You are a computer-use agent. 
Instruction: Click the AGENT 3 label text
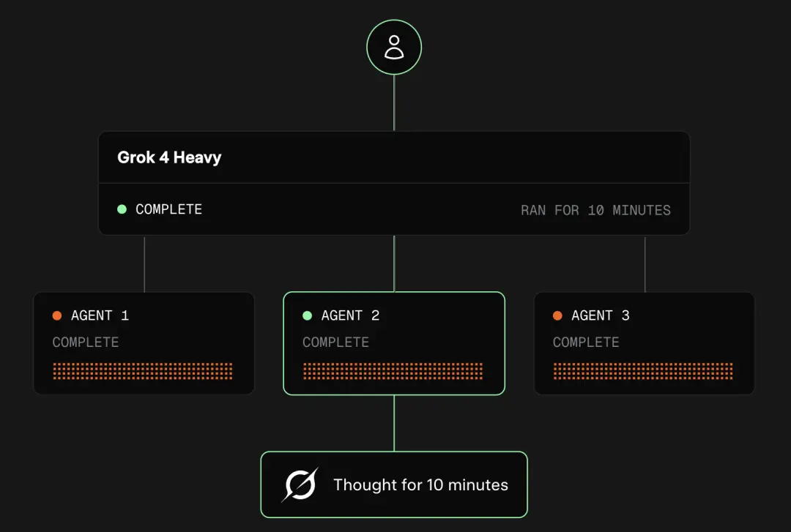[x=601, y=315]
